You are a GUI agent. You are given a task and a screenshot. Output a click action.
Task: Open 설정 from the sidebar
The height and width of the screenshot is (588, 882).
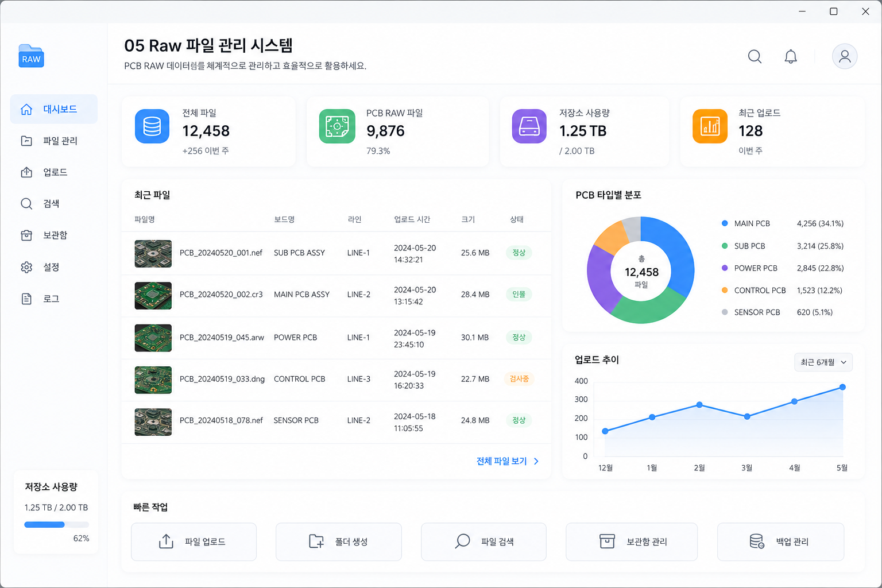coord(54,267)
